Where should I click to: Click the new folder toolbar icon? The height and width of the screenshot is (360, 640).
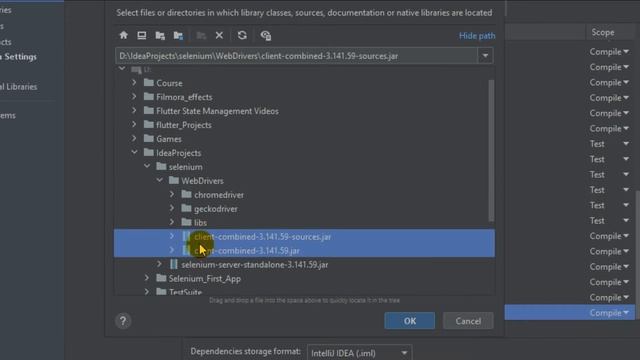point(201,36)
